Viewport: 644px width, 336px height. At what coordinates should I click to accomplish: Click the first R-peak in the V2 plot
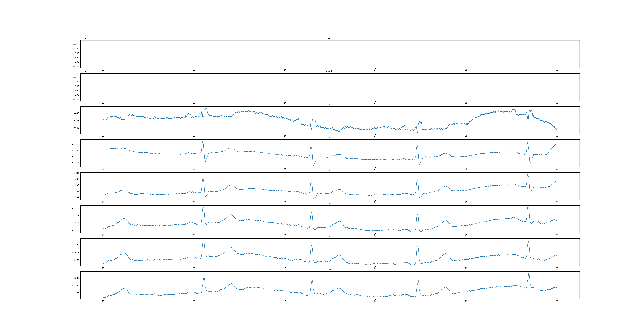point(203,141)
